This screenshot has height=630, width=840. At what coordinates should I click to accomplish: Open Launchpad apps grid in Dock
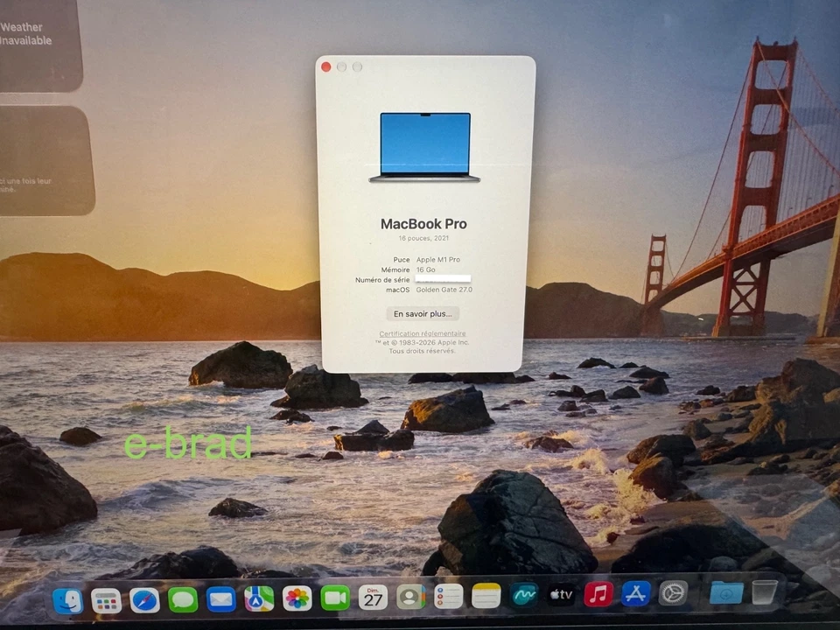click(106, 600)
